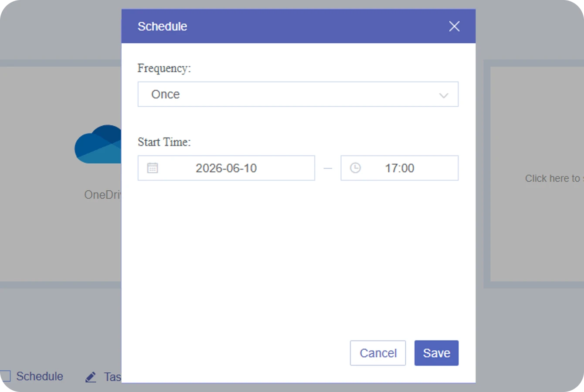Select the 2026-06-10 start date value
584x392 pixels.
coord(226,168)
